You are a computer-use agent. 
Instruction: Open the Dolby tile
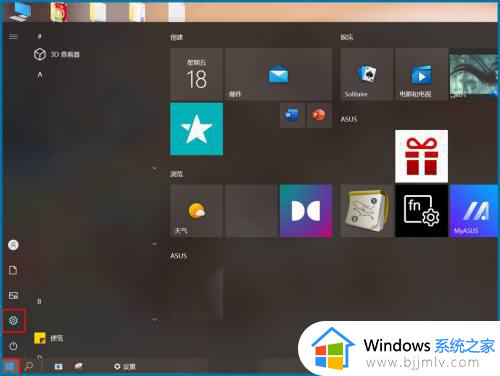[x=306, y=211]
